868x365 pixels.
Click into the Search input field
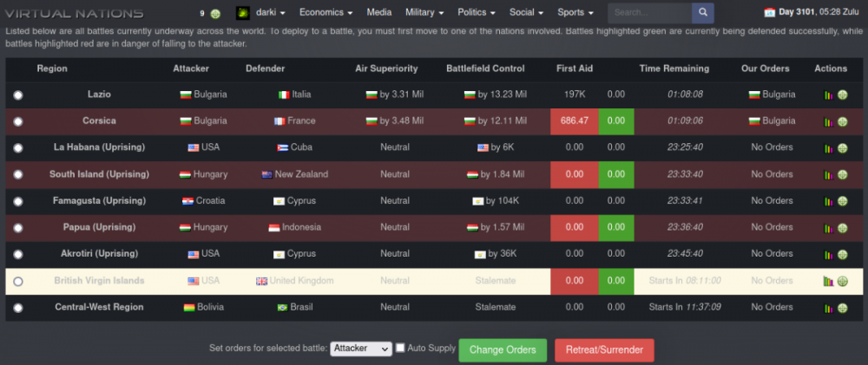(650, 13)
